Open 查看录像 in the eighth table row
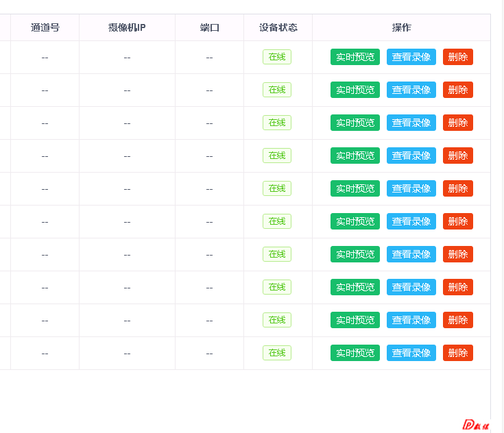The height and width of the screenshot is (433, 504). tap(411, 287)
